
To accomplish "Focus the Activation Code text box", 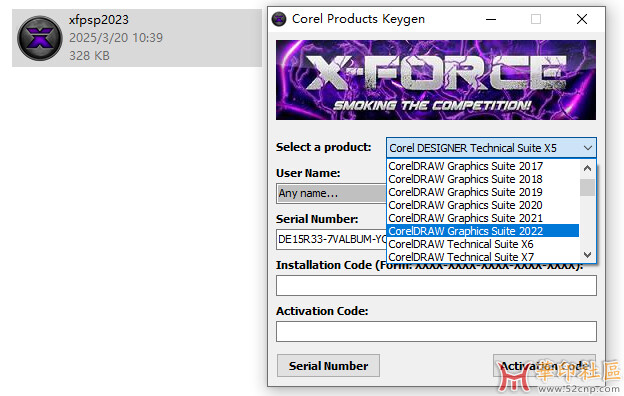I will pos(436,332).
